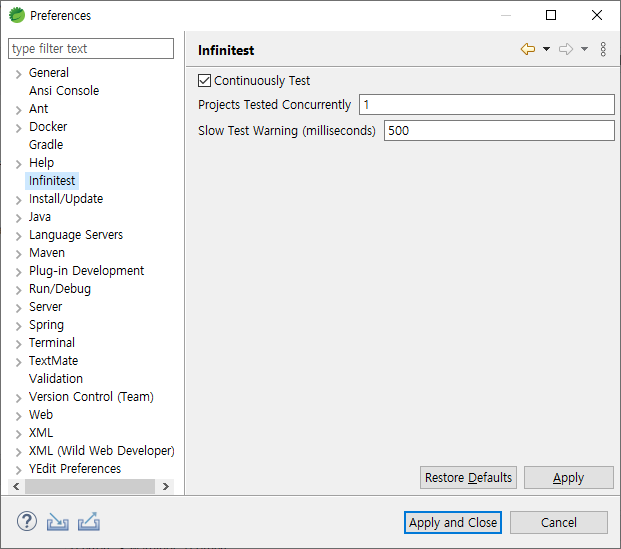
Task: Expand the Maven tree node
Action: pyautogui.click(x=18, y=254)
